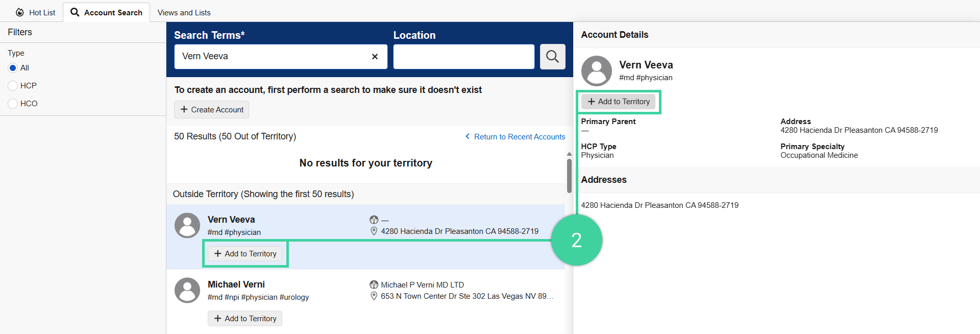Click the Hot List flame icon
Screen dimensions: 980x334
(x=20, y=12)
